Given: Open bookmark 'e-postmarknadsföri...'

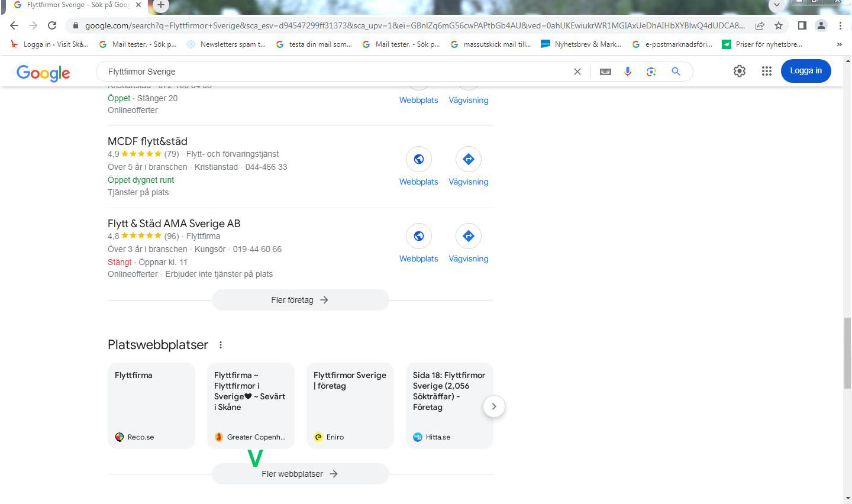Looking at the screenshot, I should (672, 44).
